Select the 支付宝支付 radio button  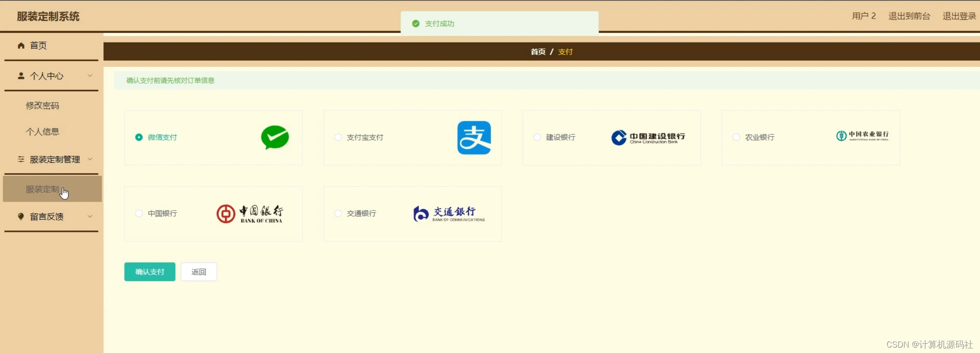tap(338, 137)
